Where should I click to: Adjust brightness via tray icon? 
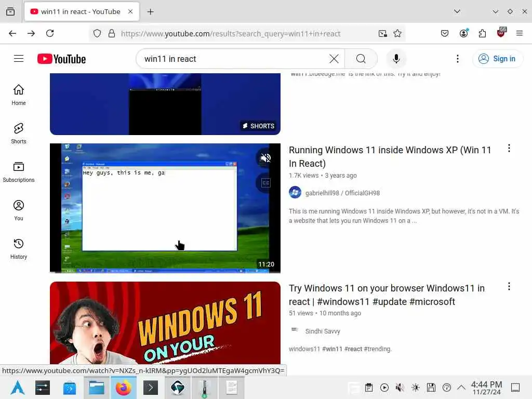click(415, 388)
